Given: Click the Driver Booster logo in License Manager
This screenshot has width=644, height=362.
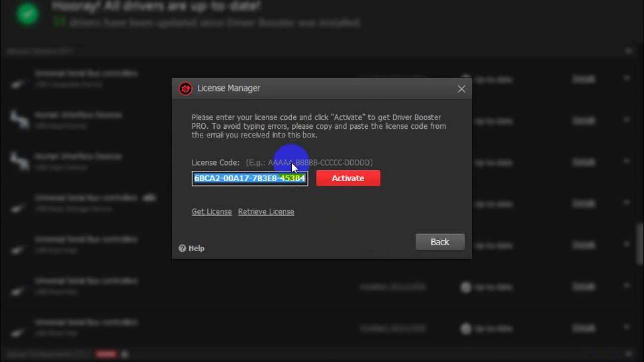Looking at the screenshot, I should point(185,89).
